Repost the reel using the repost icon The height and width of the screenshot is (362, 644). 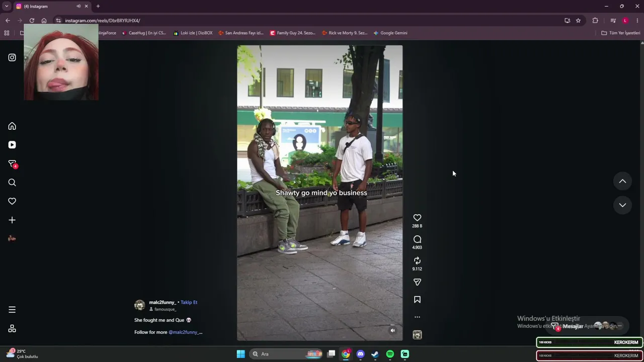click(417, 260)
